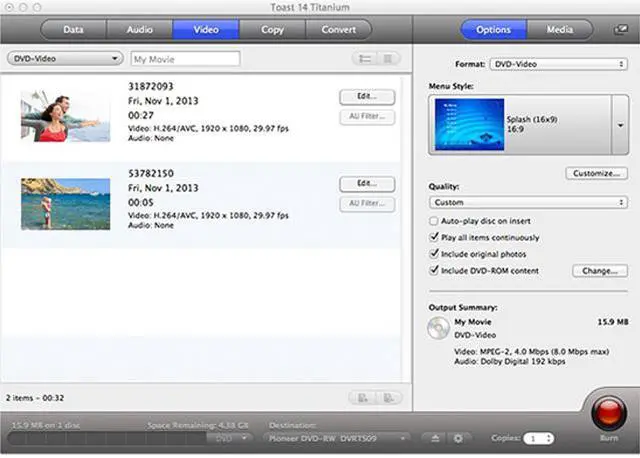Click the 15.9 MB output size text
Viewport: 640px width, 458px height.
pyautogui.click(x=613, y=322)
